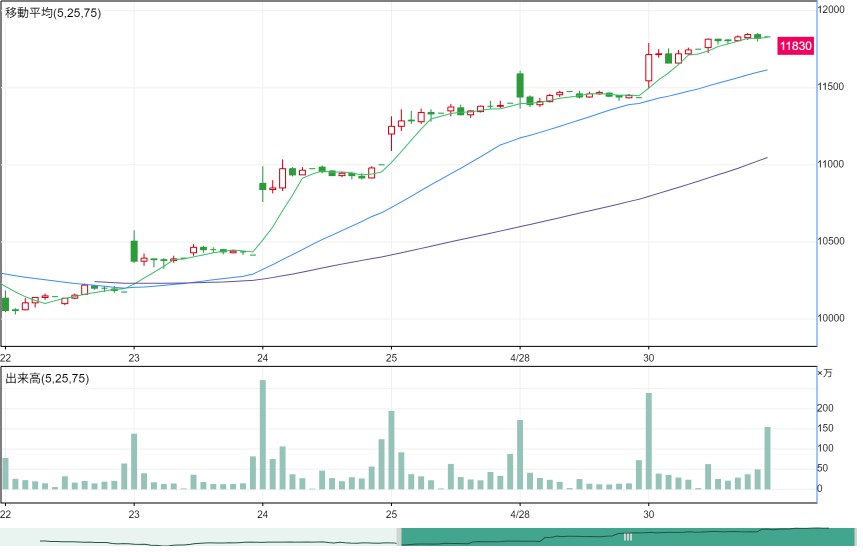This screenshot has height=552, width=863.
Task: Click the 100 label on volume axis
Action: (x=825, y=448)
